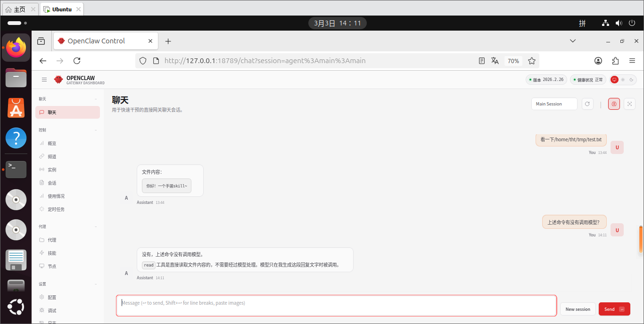Open 定时任务 in the sidebar
The width and height of the screenshot is (644, 324).
coord(56,209)
